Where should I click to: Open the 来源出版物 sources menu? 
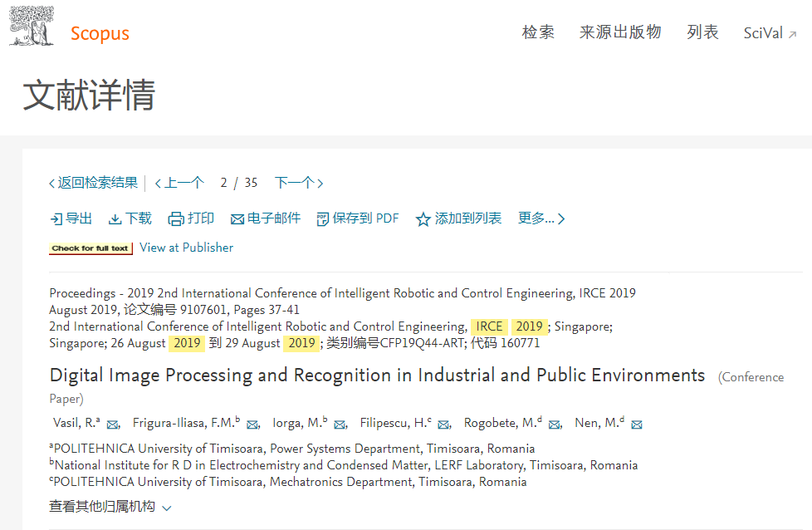click(620, 32)
